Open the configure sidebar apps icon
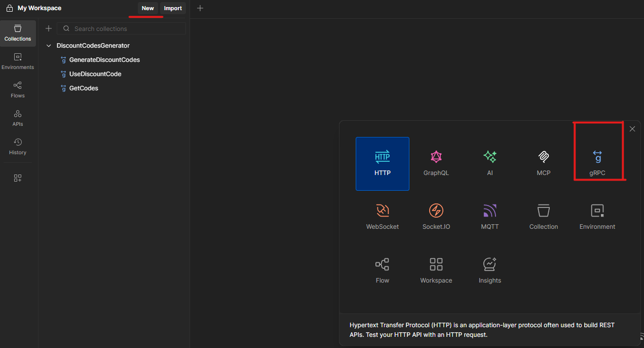644x348 pixels. 18,178
